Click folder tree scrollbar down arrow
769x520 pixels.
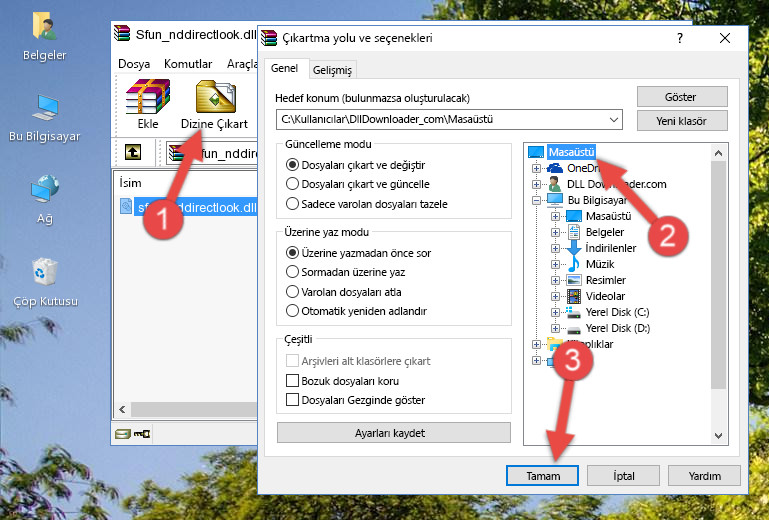tap(718, 435)
